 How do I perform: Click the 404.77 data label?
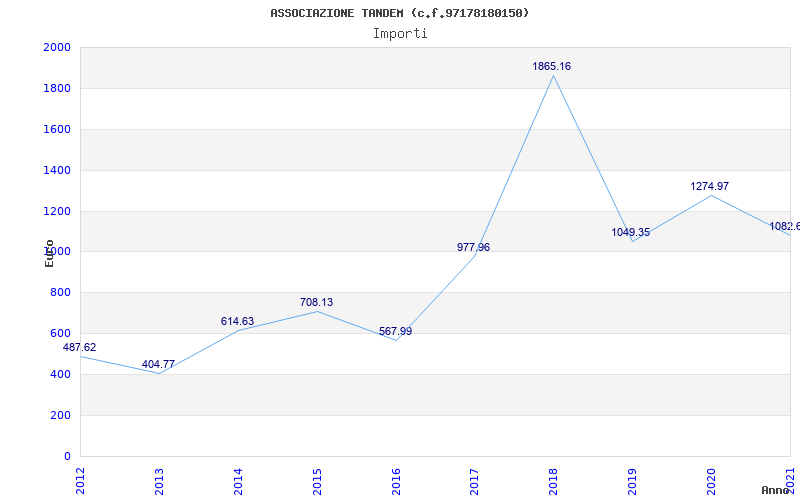pyautogui.click(x=158, y=364)
